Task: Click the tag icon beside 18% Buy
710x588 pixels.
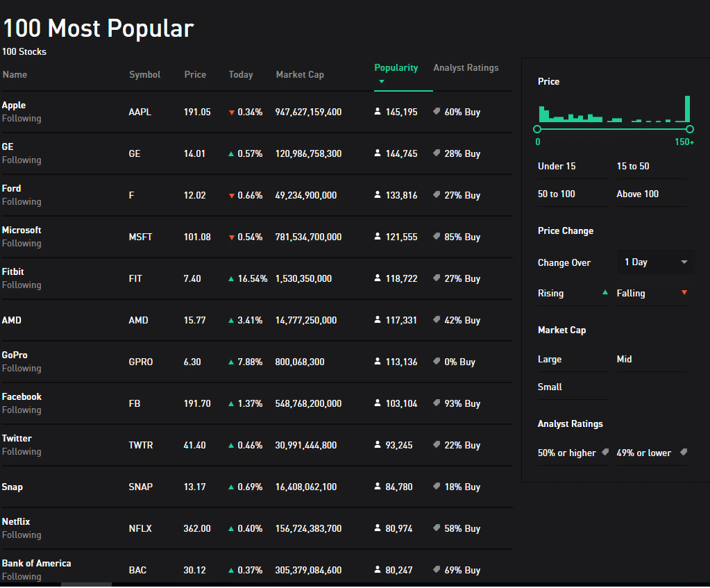Action: pos(437,486)
